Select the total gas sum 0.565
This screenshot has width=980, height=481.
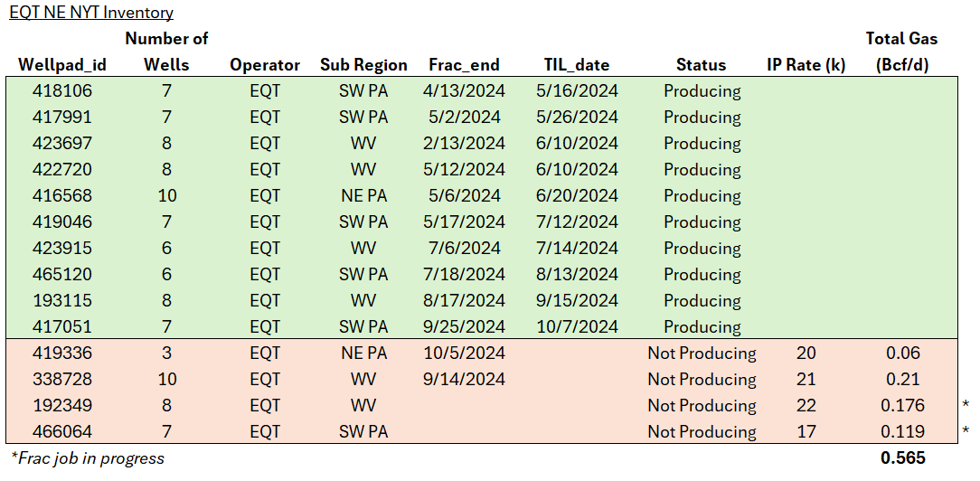902,458
